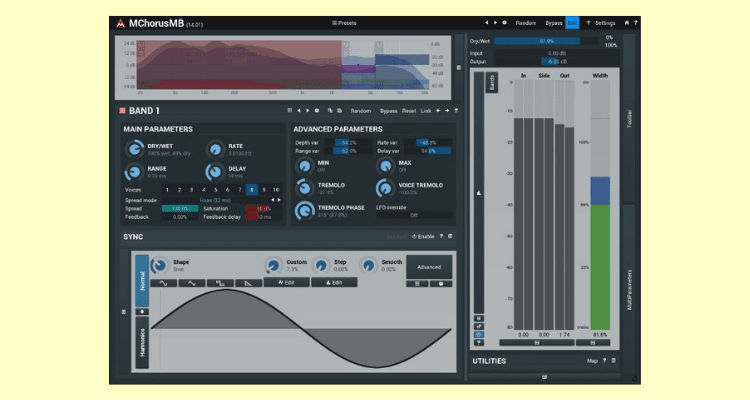Image resolution: width=750 pixels, height=400 pixels.
Task: Toggle Band 1 Bypass
Action: coord(388,111)
